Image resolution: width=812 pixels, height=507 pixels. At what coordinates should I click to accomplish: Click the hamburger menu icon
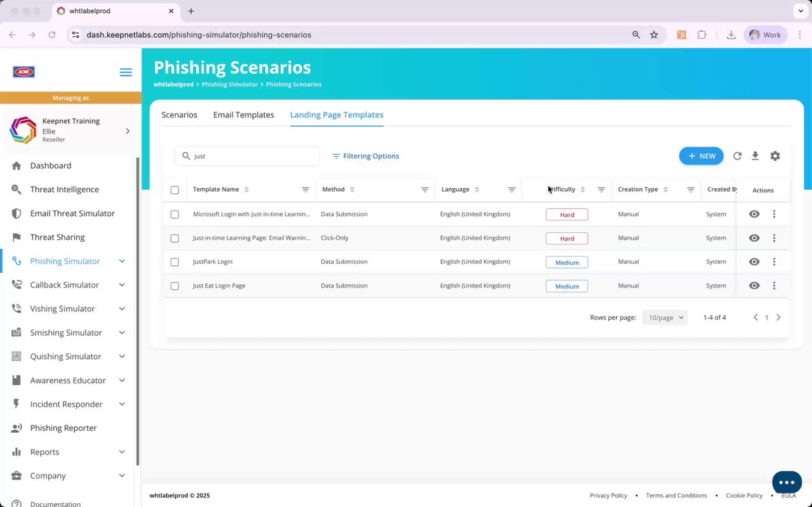click(126, 72)
